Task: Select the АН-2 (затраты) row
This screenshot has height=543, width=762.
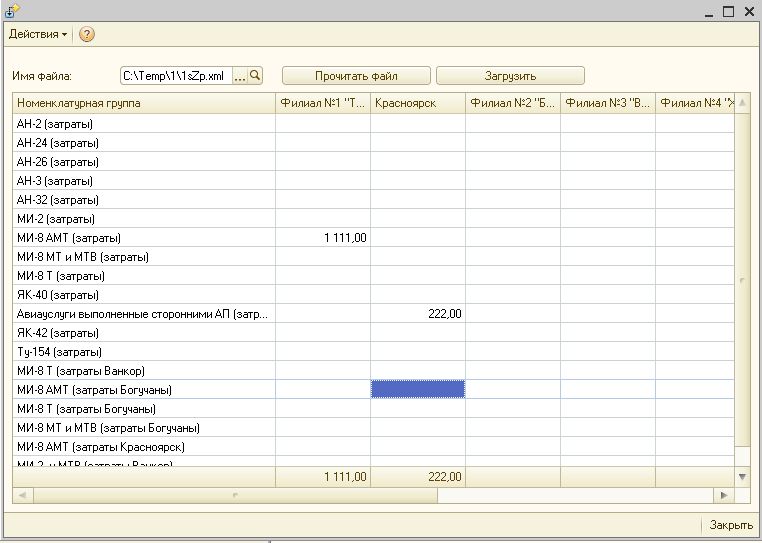Action: pyautogui.click(x=373, y=123)
